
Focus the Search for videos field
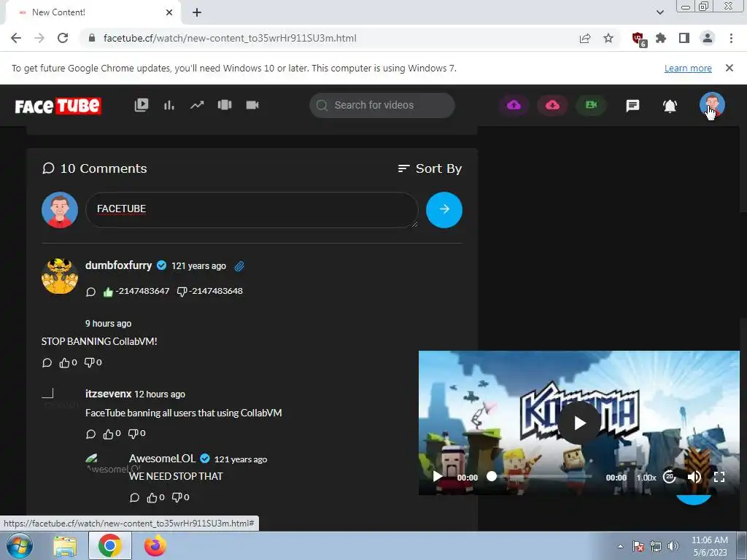coord(382,105)
